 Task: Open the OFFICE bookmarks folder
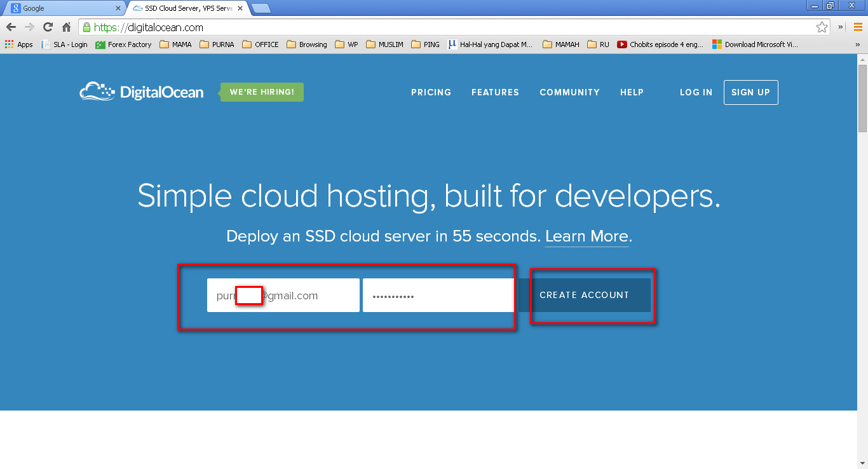[261, 44]
